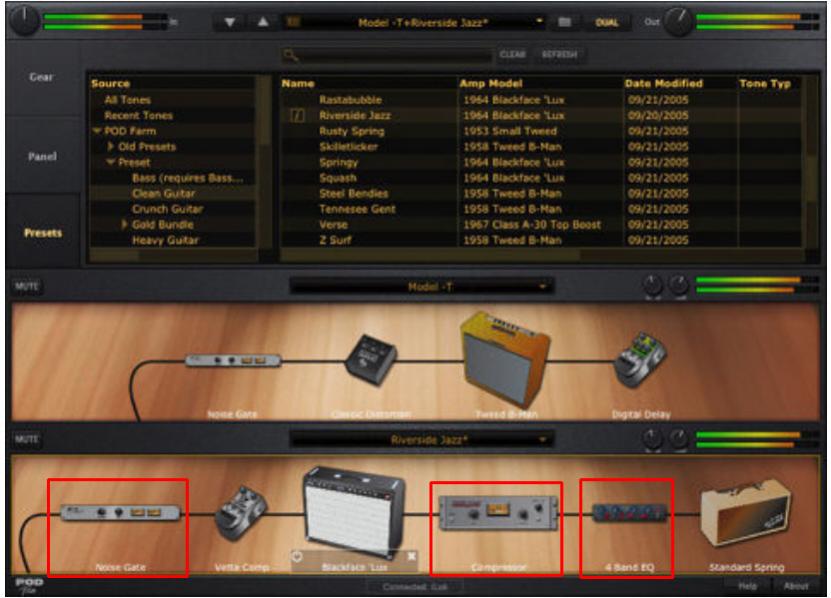Switch to the Gear tab
Image resolution: width=831 pixels, height=598 pixels.
pos(41,77)
